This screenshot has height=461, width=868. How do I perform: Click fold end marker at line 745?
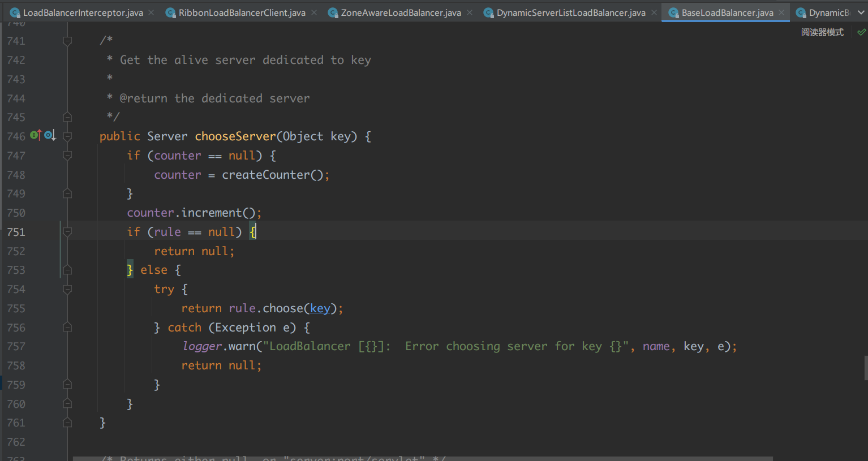tap(67, 117)
